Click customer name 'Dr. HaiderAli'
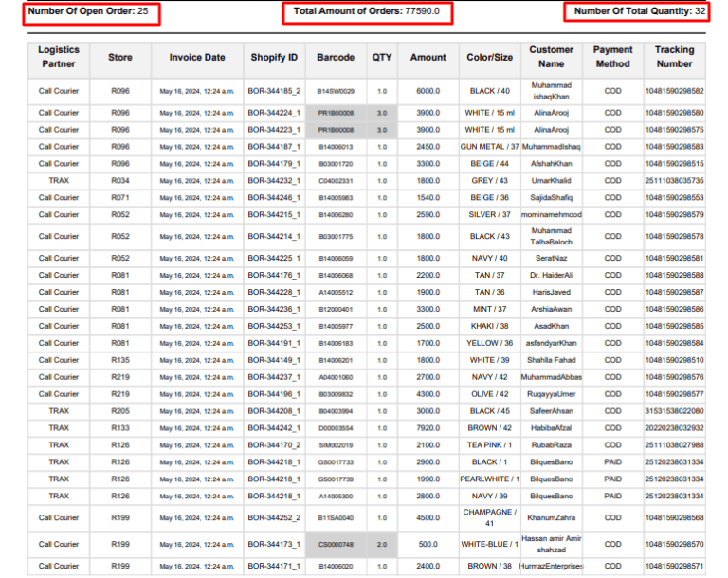The width and height of the screenshot is (728, 578). coord(551,276)
